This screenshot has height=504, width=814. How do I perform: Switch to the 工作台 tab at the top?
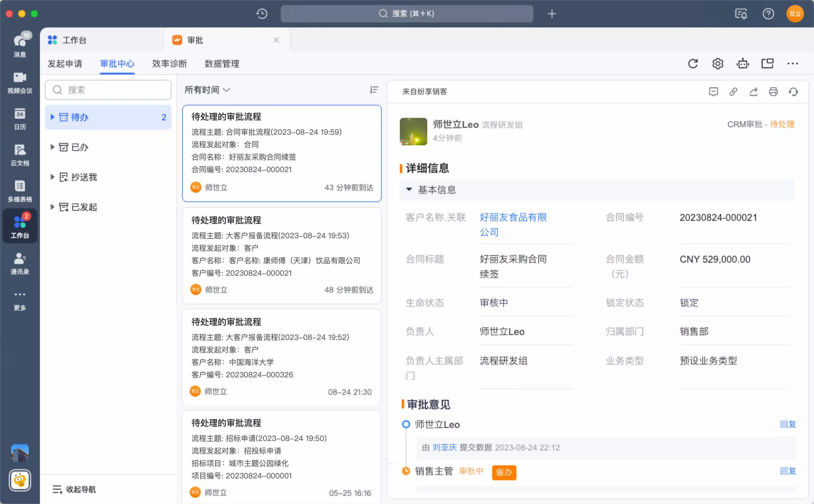74,40
